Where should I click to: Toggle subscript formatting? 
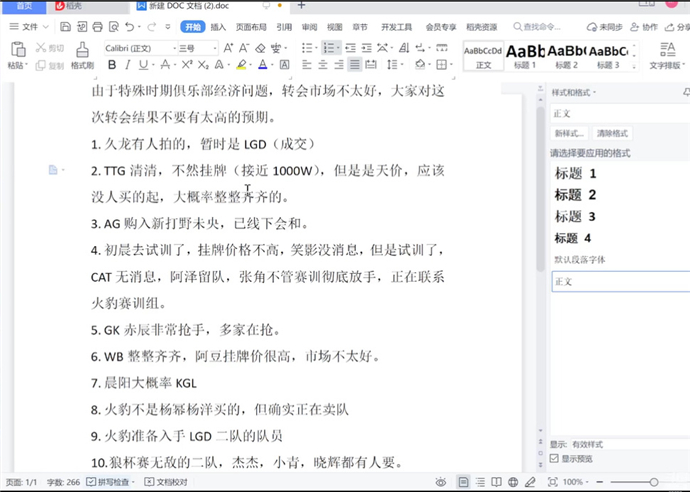pos(203,65)
